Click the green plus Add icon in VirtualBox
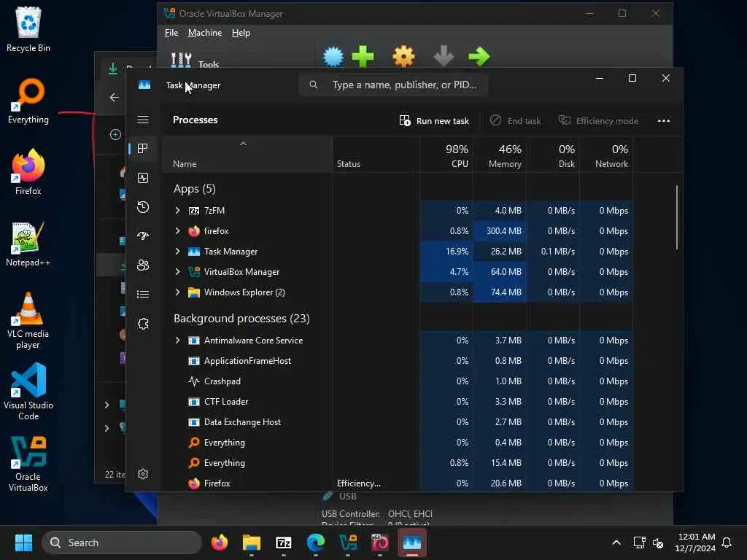Viewport: 747px width, 560px height. coord(363,57)
